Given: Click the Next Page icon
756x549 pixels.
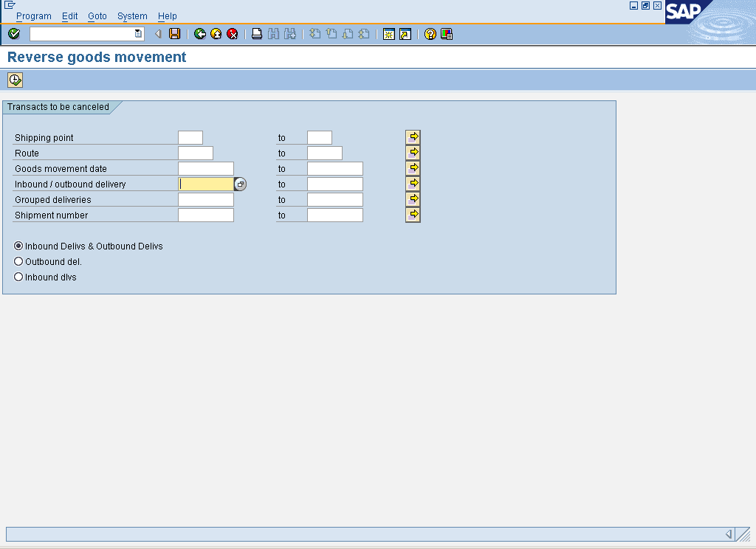Looking at the screenshot, I should 348,34.
